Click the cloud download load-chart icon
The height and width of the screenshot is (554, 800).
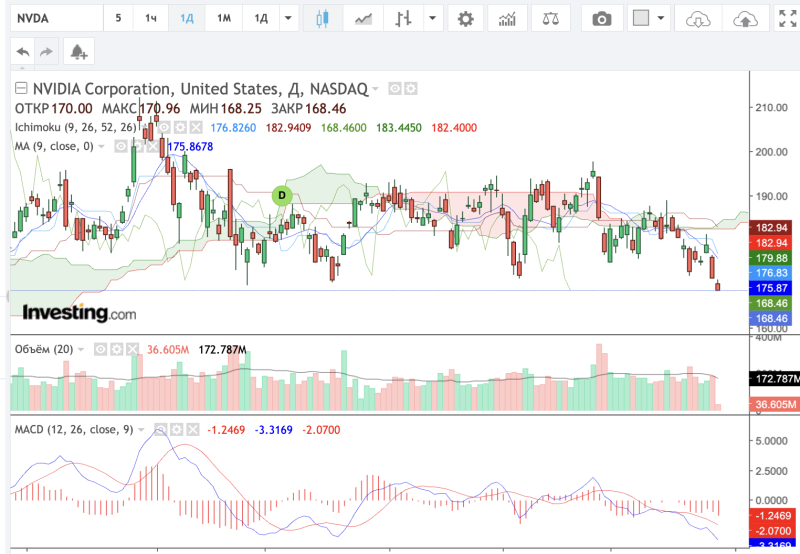697,19
